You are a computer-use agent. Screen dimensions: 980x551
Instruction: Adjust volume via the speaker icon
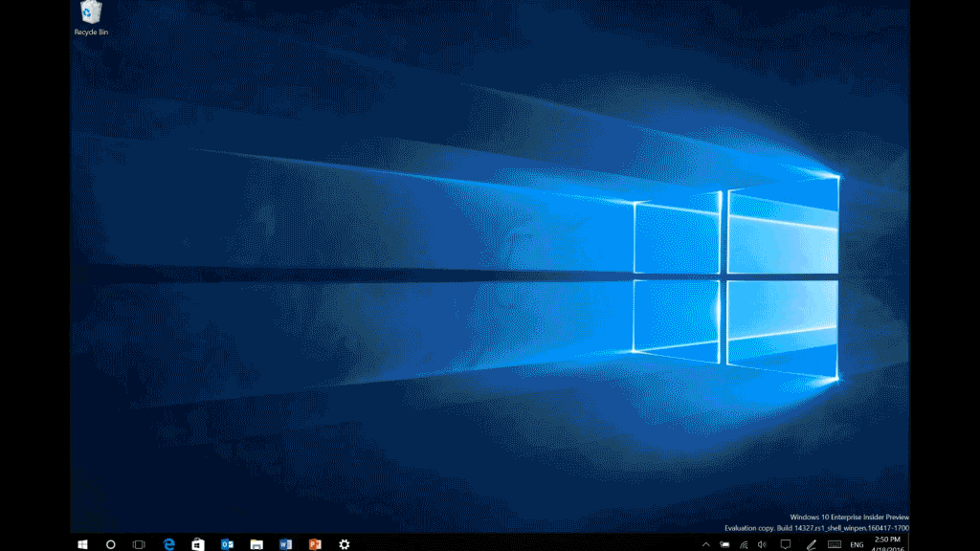click(x=763, y=543)
